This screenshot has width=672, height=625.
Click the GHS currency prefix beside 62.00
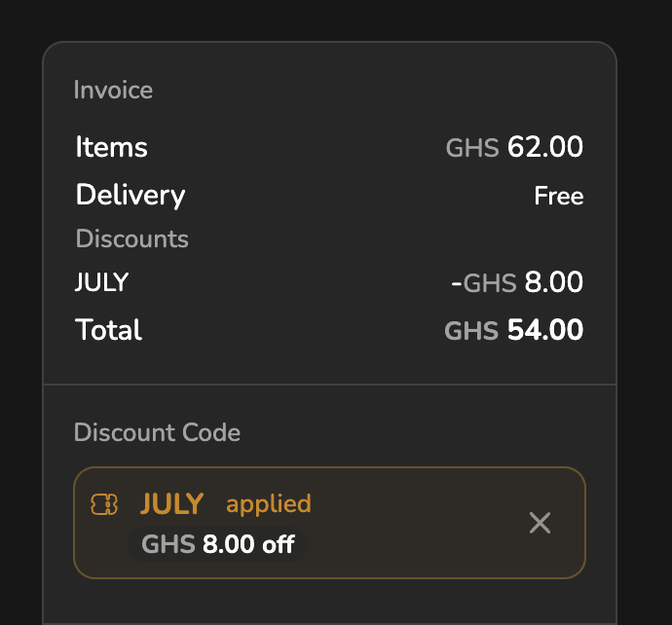472,149
